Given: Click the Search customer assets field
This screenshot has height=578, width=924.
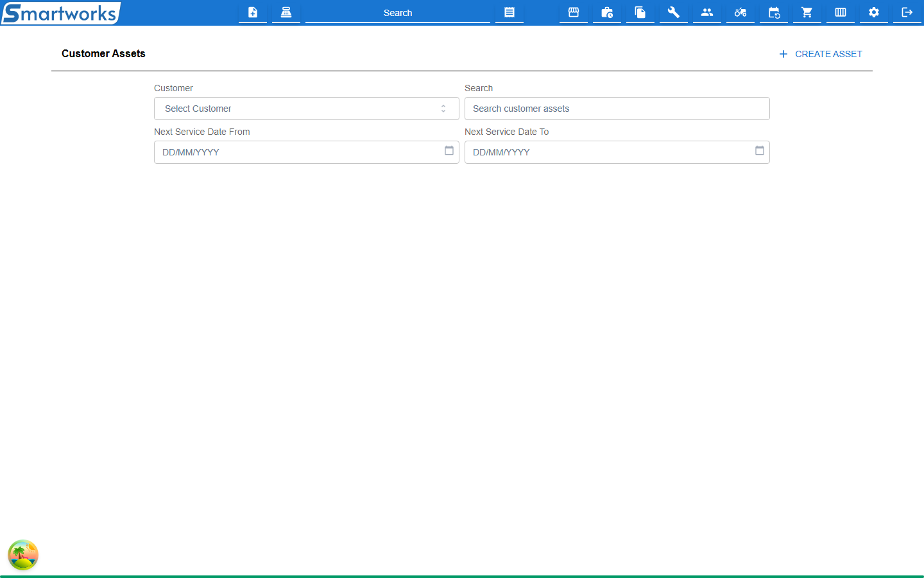Looking at the screenshot, I should tap(617, 109).
